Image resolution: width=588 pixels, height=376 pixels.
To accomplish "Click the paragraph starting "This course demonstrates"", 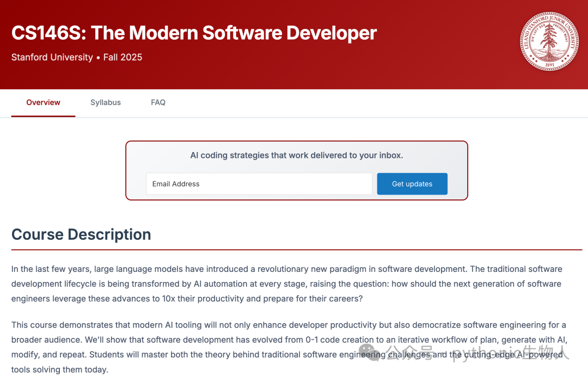I will click(289, 347).
